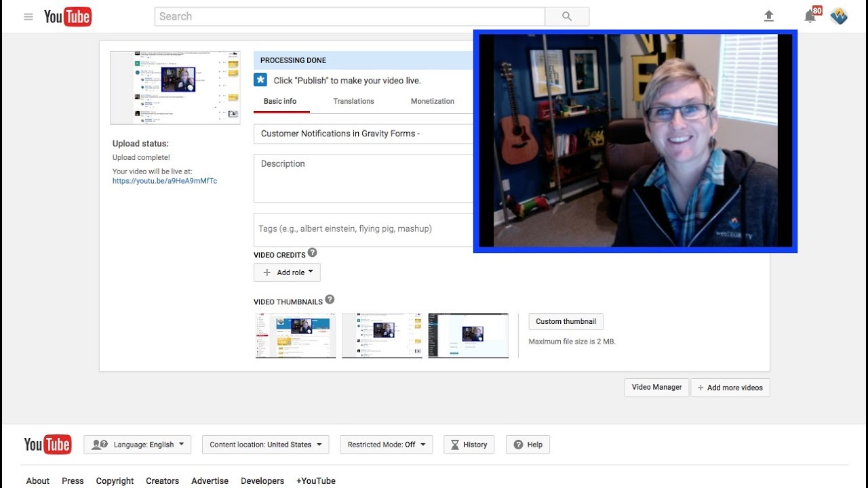This screenshot has width=868, height=488.
Task: Open the Restricted Mode: Off dropdown
Action: 387,445
